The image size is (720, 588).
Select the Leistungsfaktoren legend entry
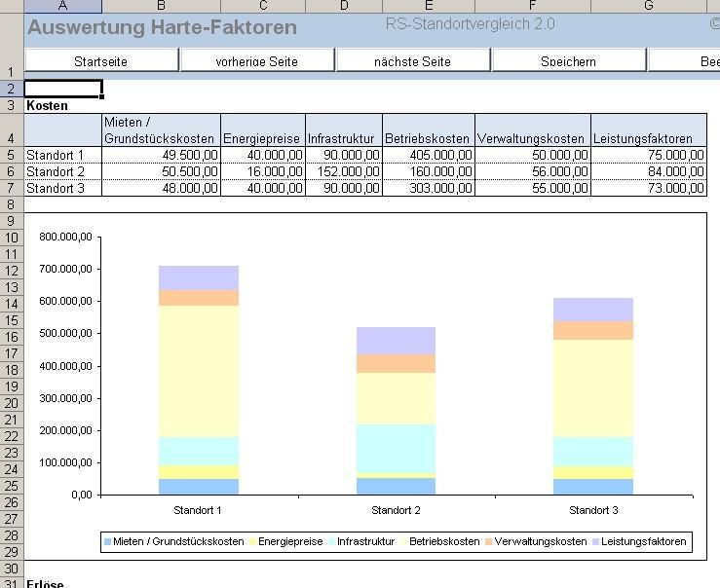point(644,541)
